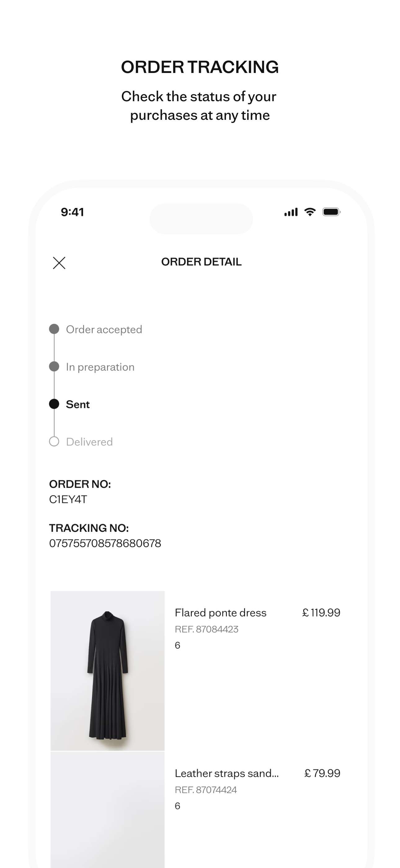Open the Leather straps sandals item
The height and width of the screenshot is (868, 400).
click(227, 773)
